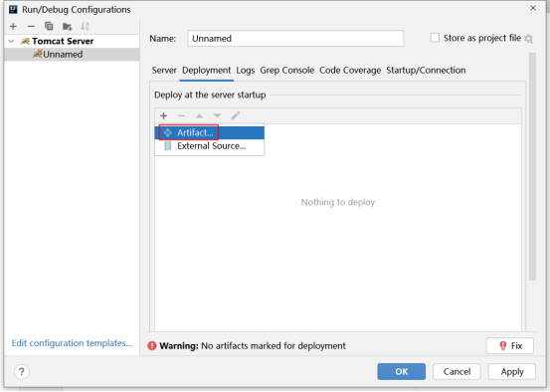Screen dimensions: 550x392
Task: Click the Cancel button
Action: pos(457,372)
